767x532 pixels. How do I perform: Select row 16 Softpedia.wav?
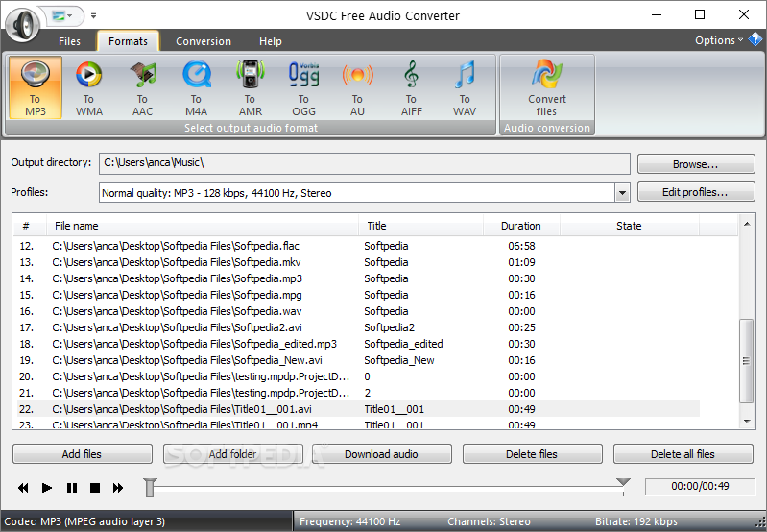[358, 311]
